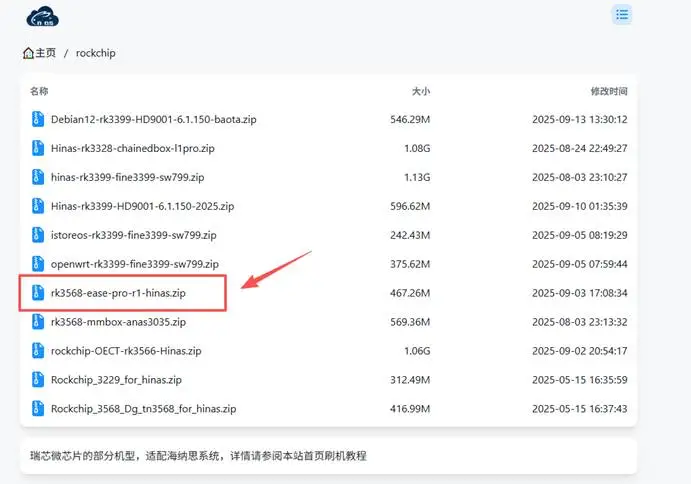Sort files by 大小 column header

[x=420, y=91]
